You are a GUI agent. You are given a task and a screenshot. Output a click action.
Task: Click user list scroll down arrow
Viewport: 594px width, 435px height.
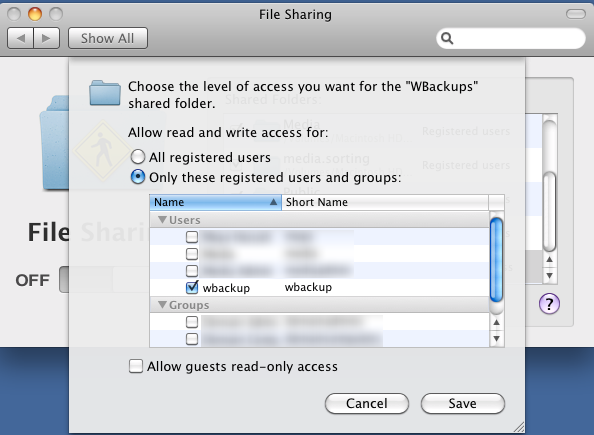pyautogui.click(x=496, y=339)
